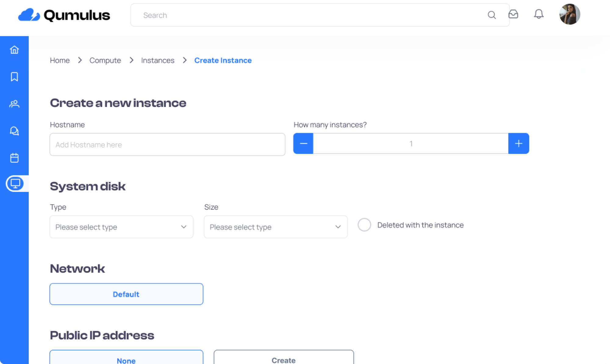This screenshot has height=364, width=610.
Task: Check notifications via the bell icon
Action: pyautogui.click(x=539, y=14)
